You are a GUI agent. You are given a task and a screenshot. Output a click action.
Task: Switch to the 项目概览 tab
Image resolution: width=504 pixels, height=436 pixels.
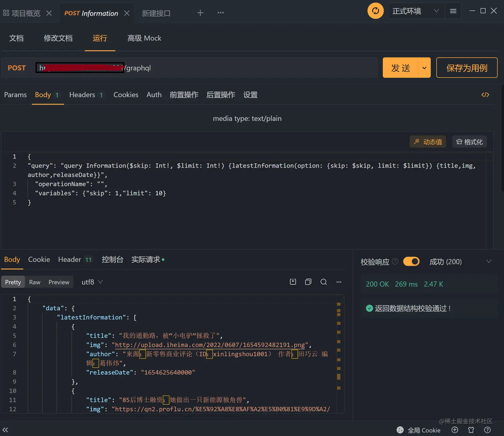tap(22, 13)
